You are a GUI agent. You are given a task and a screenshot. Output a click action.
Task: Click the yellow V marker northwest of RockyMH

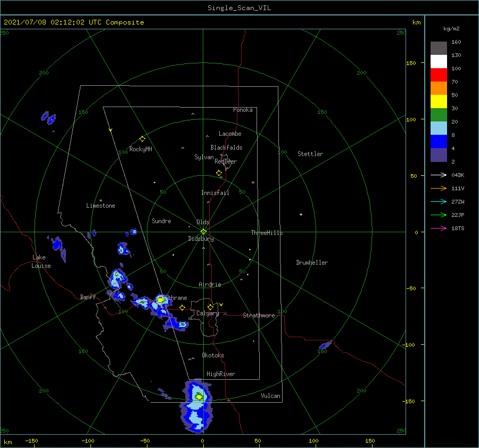point(111,130)
